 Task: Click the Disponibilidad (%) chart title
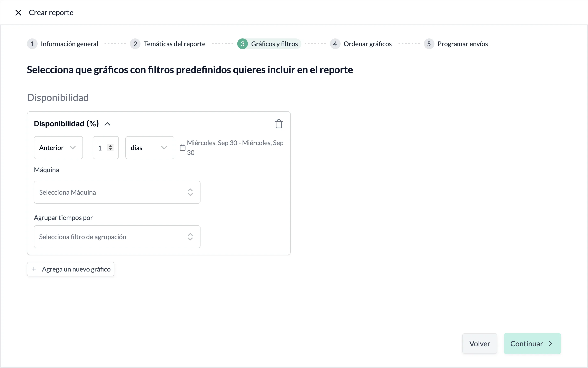[66, 124]
